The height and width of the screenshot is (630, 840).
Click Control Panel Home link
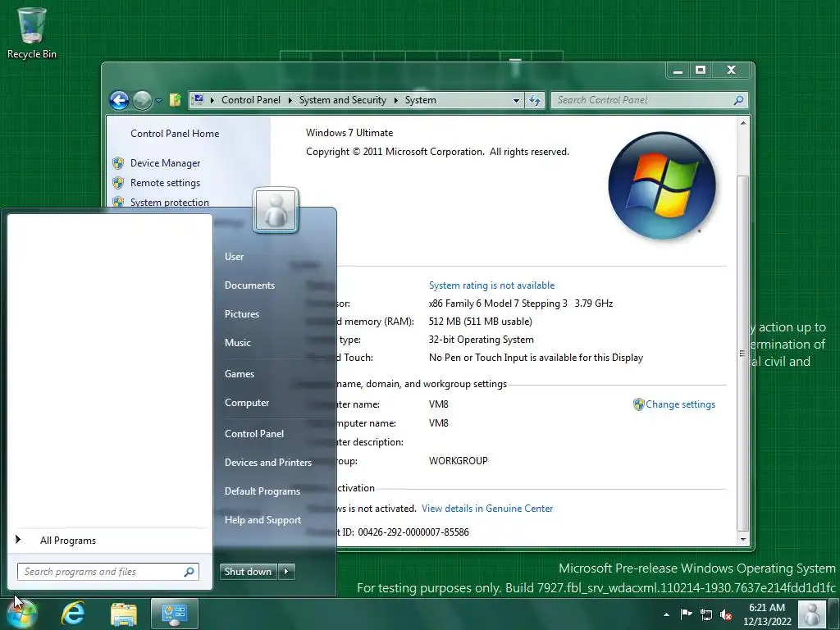click(175, 134)
